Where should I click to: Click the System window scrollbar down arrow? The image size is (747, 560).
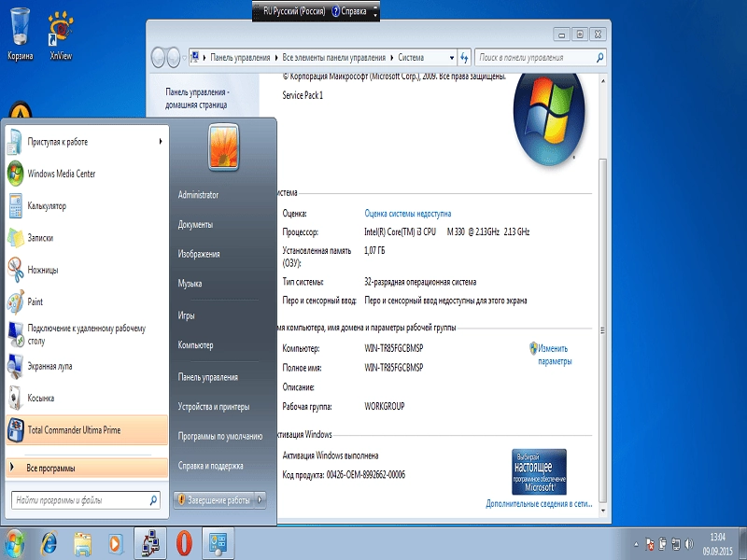[x=602, y=511]
